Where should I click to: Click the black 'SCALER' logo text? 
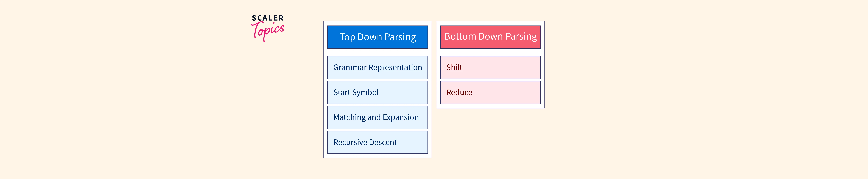point(268,18)
